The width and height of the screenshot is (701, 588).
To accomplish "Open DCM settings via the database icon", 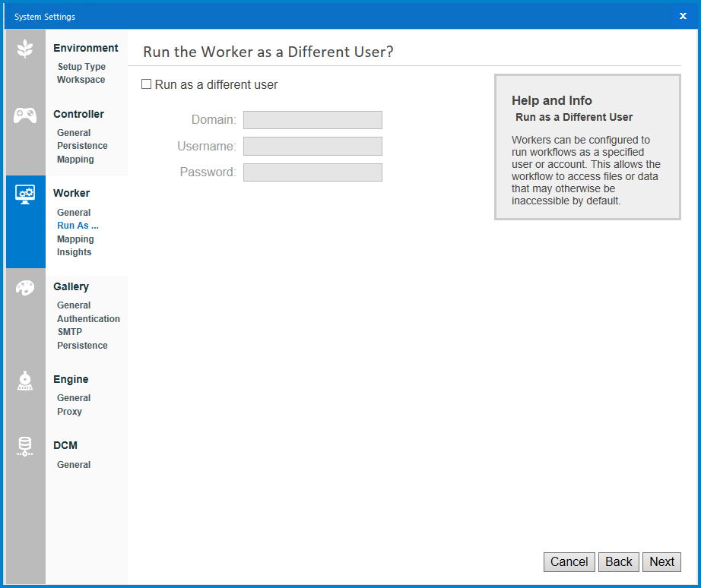I will 25,447.
